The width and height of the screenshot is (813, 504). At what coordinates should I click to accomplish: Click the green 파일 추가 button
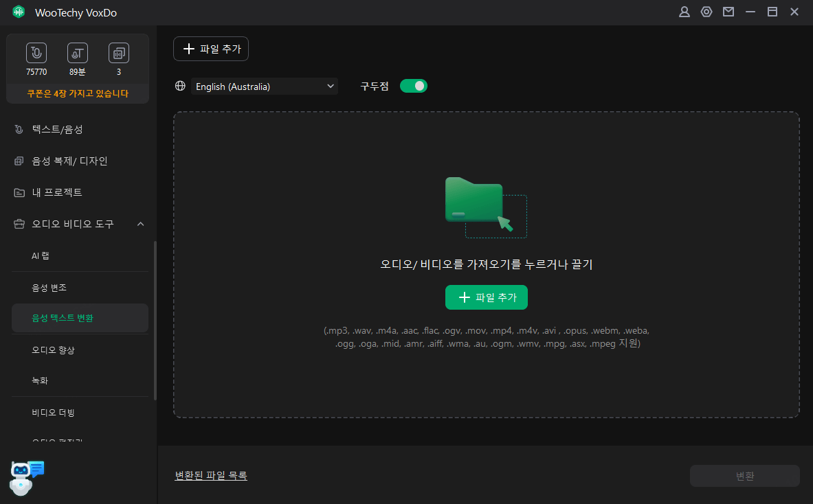(x=486, y=297)
